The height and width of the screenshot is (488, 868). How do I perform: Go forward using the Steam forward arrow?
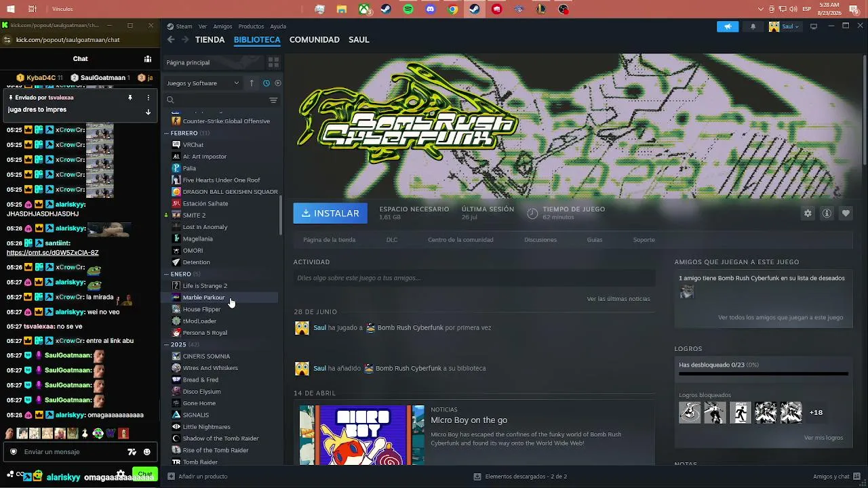pos(185,40)
